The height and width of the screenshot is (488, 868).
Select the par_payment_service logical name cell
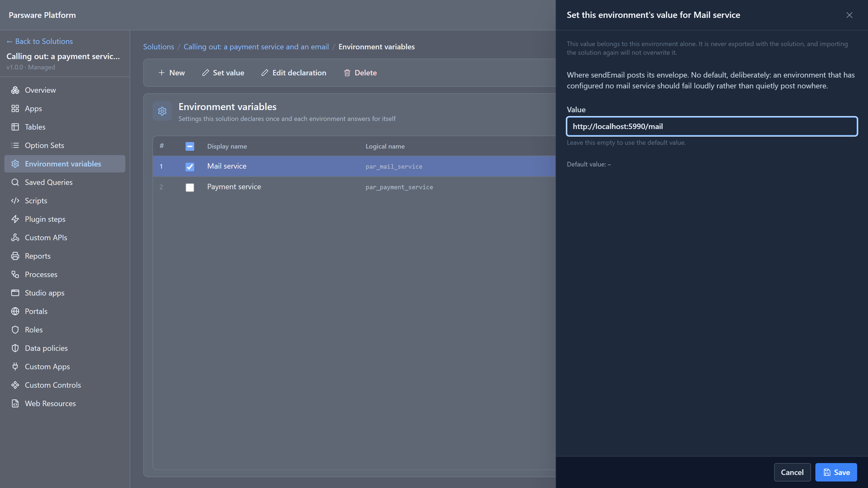pos(399,187)
